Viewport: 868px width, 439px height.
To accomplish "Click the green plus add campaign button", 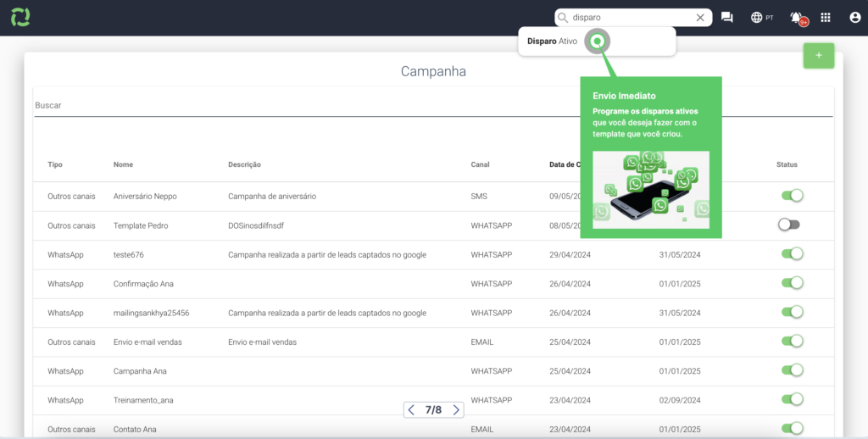I will click(818, 56).
